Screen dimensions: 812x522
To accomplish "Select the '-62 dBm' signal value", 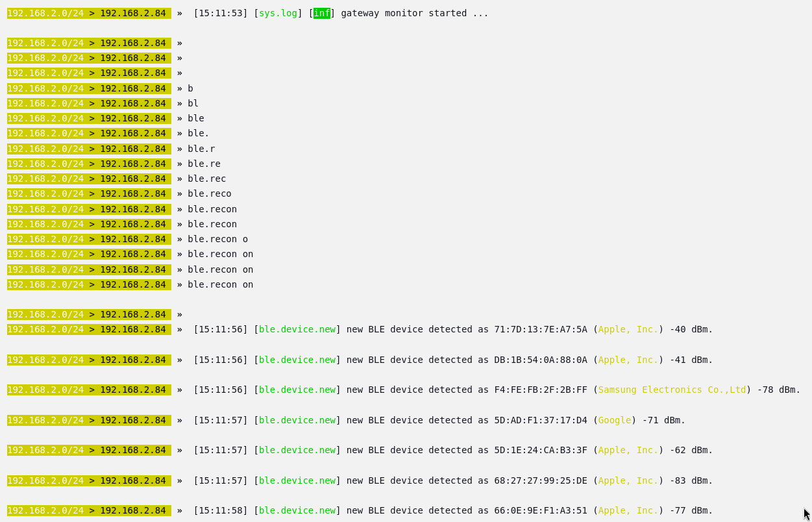I will click(x=690, y=450).
